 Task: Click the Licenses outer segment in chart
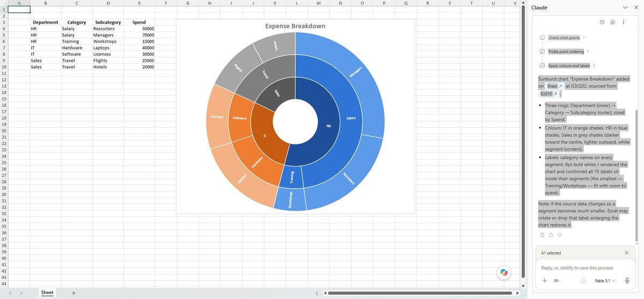pos(217,116)
